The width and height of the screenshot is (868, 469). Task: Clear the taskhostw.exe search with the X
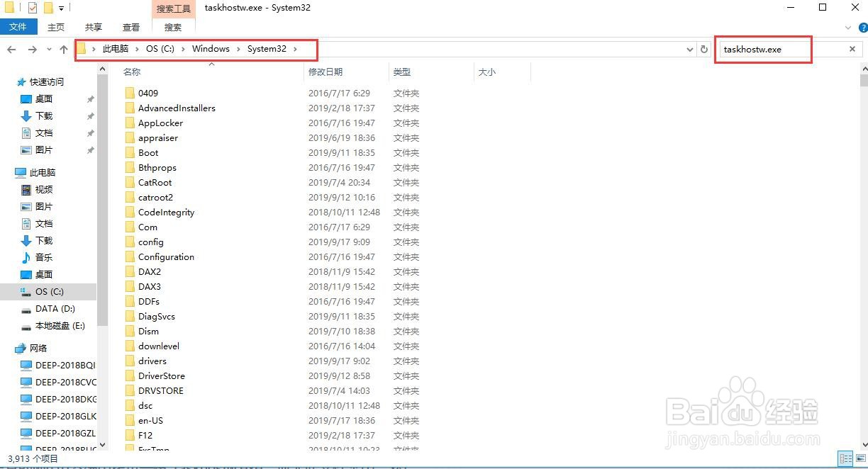[852, 50]
